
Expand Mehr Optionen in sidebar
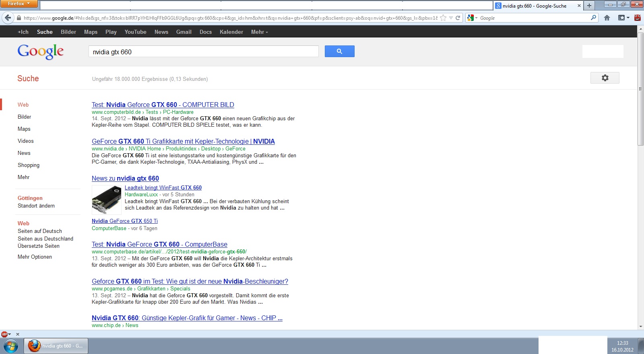[35, 257]
